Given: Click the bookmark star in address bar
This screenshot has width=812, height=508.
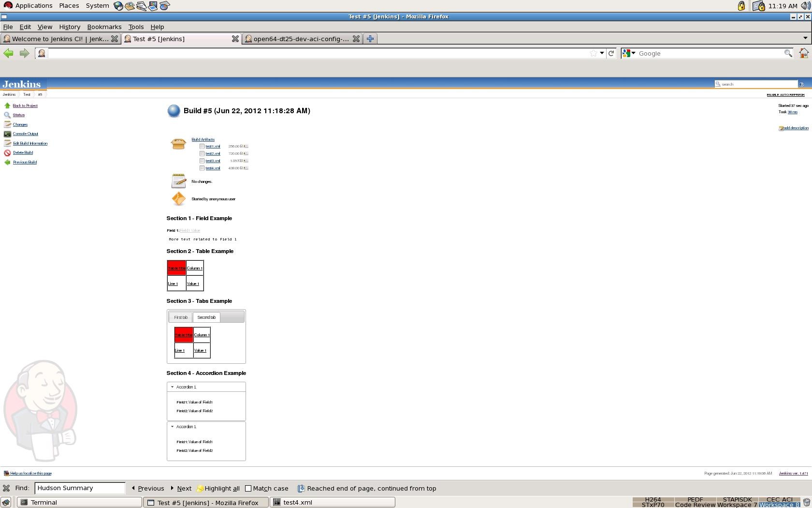Looking at the screenshot, I should 594,53.
